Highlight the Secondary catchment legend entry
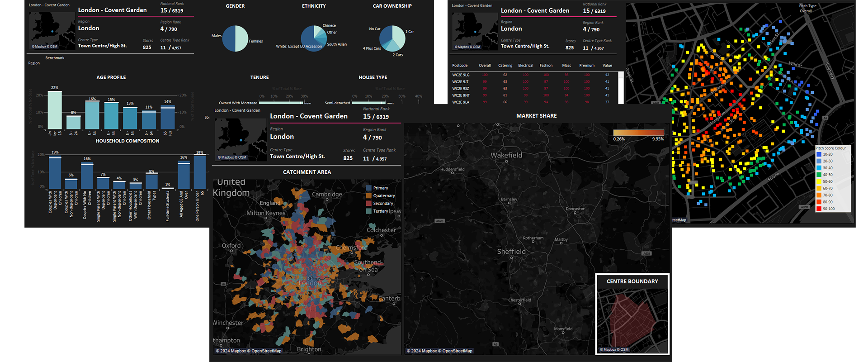This screenshot has width=868, height=362. (380, 203)
